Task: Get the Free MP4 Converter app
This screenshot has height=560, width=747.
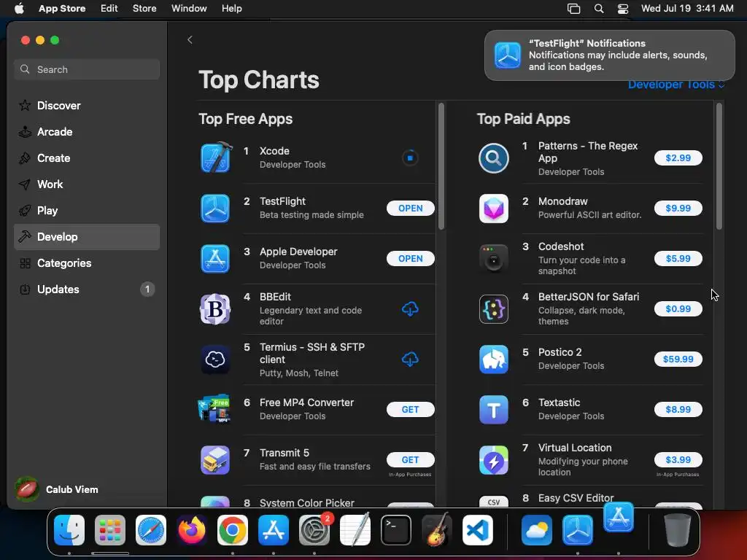Action: 410,410
